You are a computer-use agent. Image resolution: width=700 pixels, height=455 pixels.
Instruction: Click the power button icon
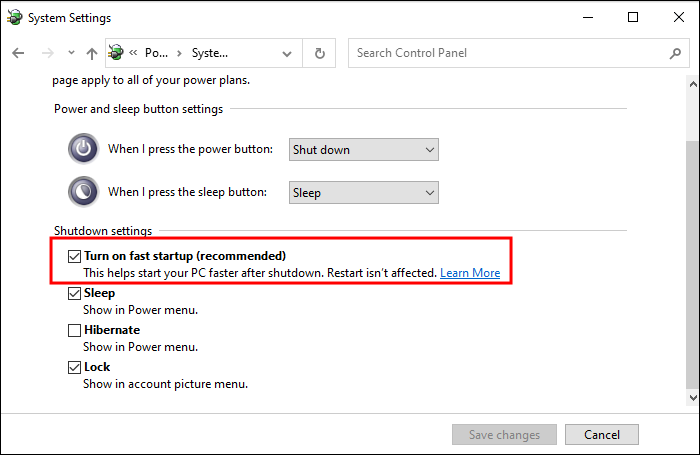[x=84, y=149]
